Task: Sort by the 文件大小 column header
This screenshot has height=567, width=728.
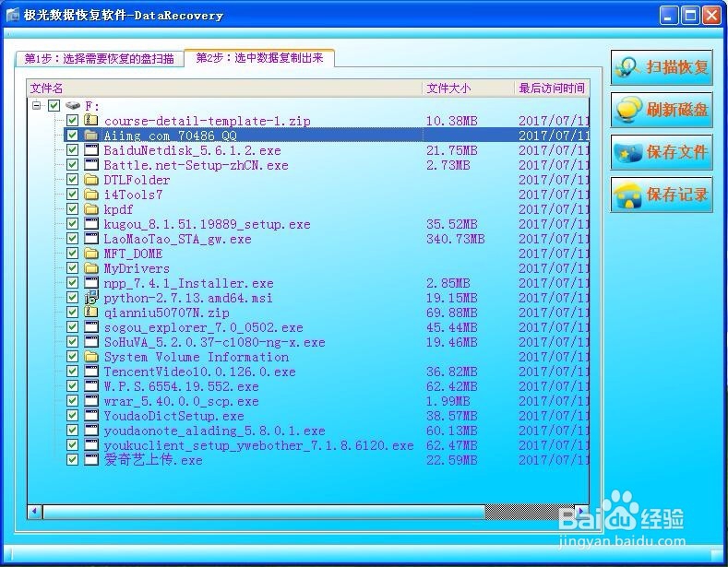Action: pyautogui.click(x=468, y=89)
